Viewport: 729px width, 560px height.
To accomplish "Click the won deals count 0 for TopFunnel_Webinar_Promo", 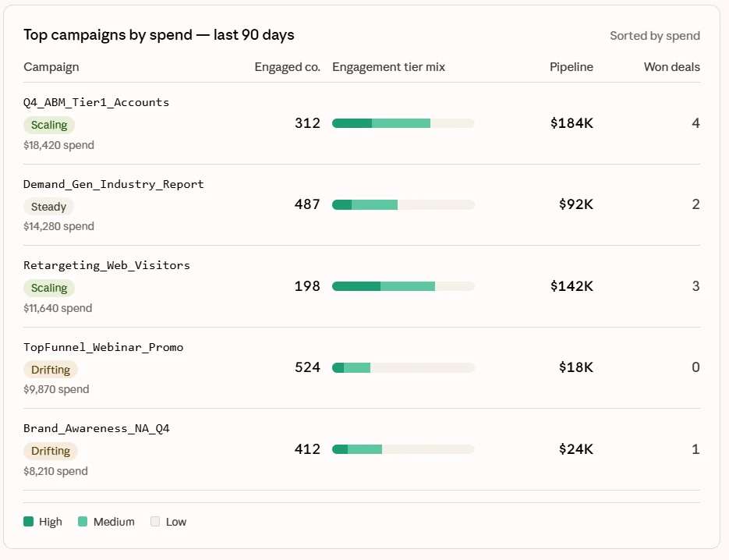I will click(x=695, y=367).
